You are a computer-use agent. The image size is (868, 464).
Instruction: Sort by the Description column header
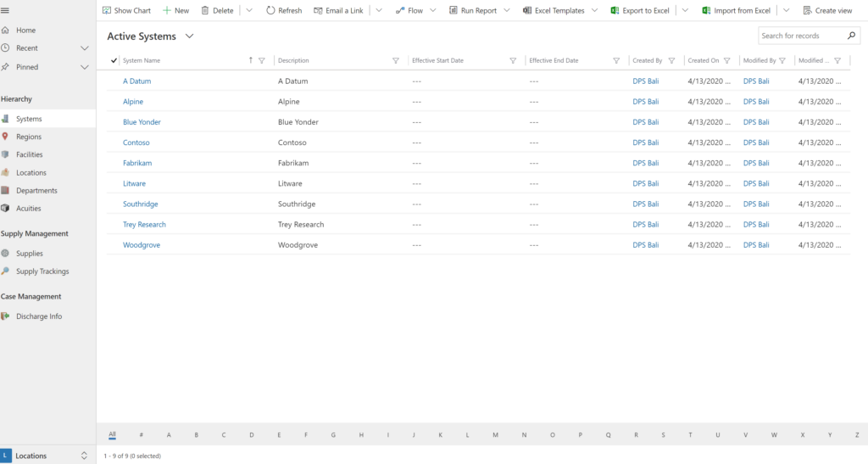point(293,61)
